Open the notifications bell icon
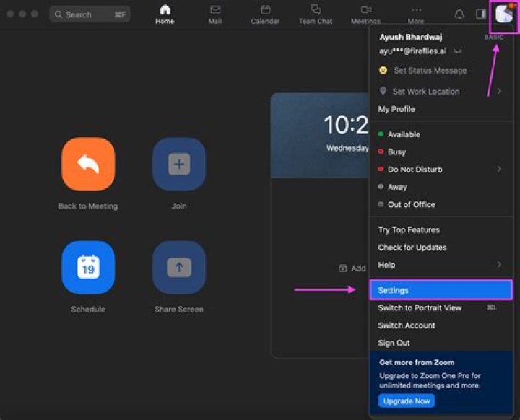Image resolution: width=520 pixels, height=420 pixels. 459,14
